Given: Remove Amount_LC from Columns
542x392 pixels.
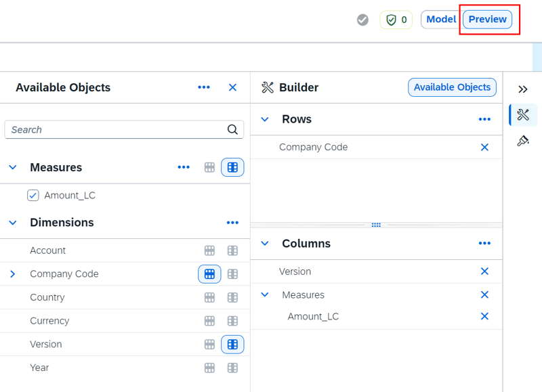Looking at the screenshot, I should tap(484, 316).
